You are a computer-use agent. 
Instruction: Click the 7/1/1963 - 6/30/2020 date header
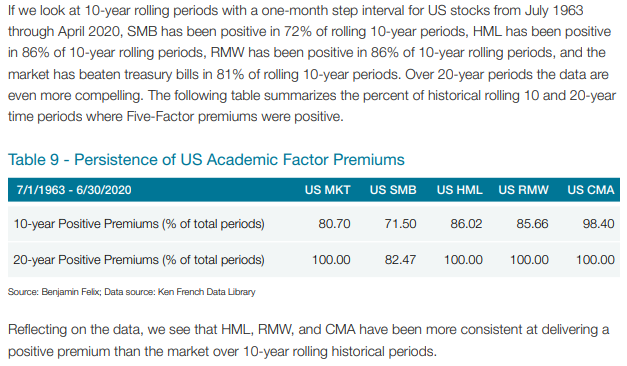74,190
